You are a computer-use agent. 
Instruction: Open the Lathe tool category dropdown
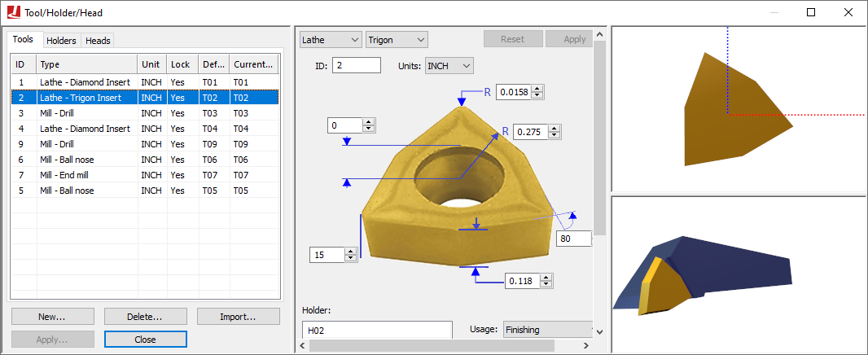pyautogui.click(x=331, y=40)
